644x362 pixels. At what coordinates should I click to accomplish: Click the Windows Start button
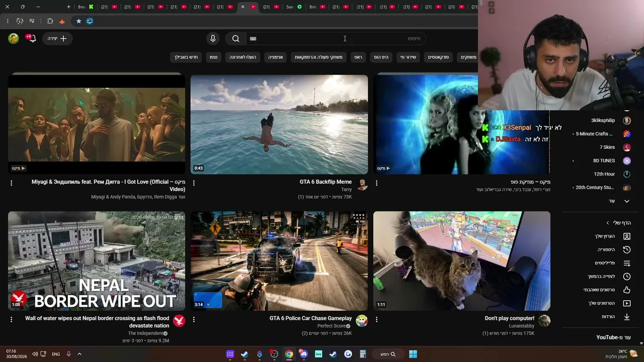(x=413, y=354)
